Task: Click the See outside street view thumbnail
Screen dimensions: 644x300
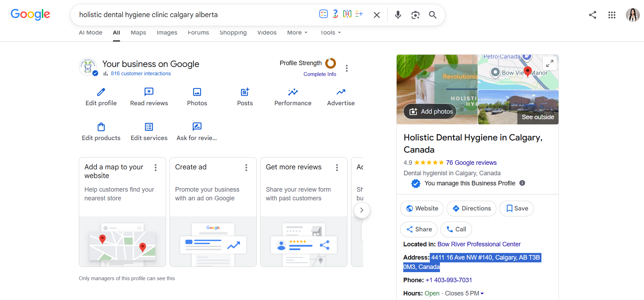Action: coord(518,107)
